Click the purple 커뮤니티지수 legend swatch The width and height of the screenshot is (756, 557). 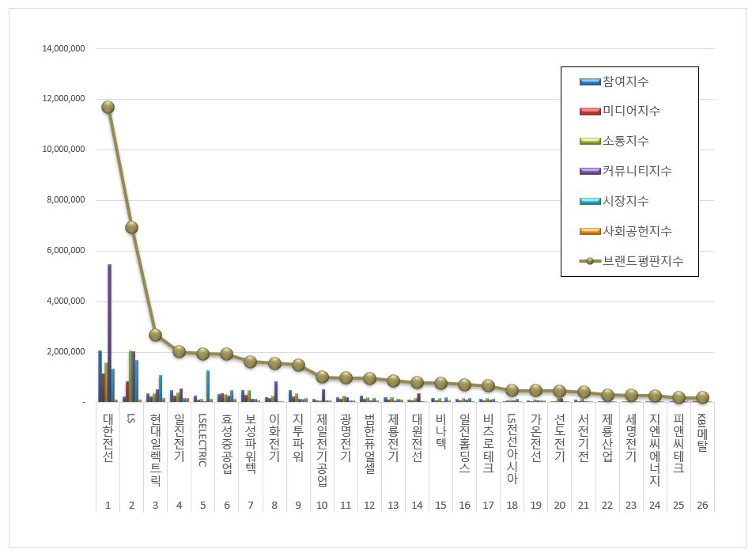(590, 172)
